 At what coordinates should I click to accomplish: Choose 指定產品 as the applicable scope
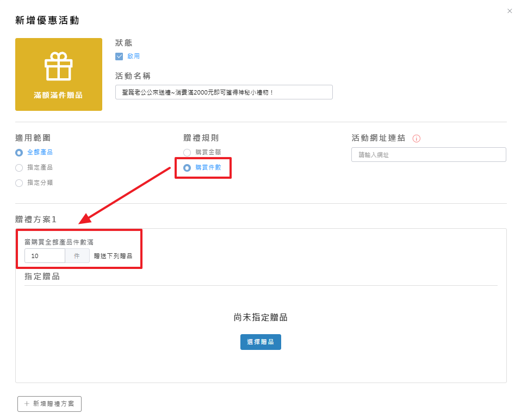click(x=19, y=168)
